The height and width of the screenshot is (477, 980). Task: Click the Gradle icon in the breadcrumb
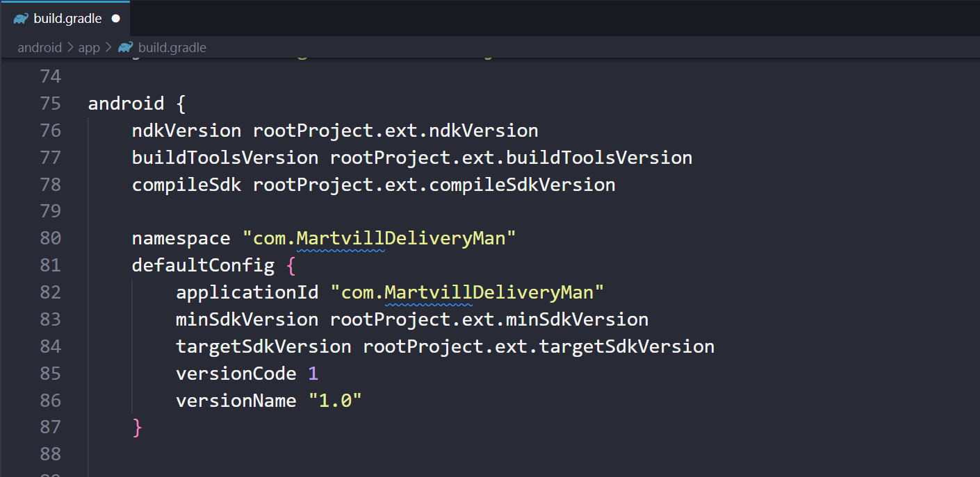click(125, 48)
